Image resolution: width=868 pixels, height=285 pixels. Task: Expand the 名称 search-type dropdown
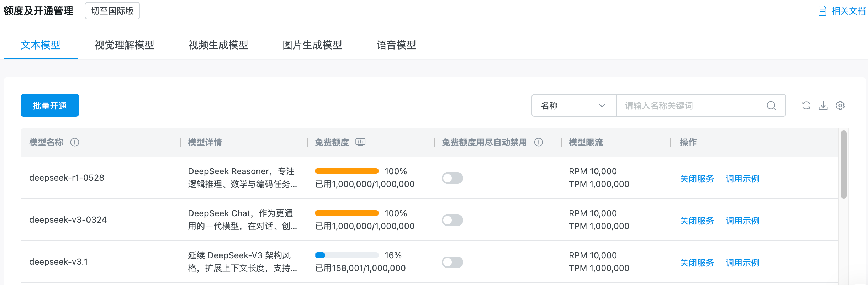coord(573,105)
